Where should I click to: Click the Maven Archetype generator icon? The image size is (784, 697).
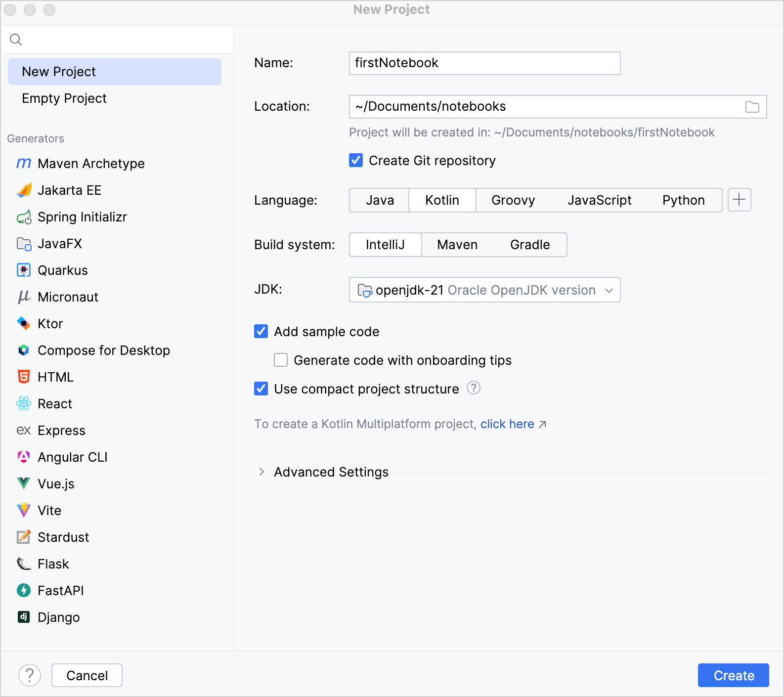pos(24,164)
